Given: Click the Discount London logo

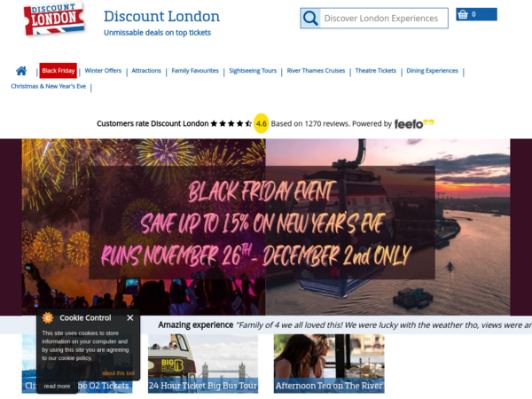Looking at the screenshot, I should click(x=54, y=19).
